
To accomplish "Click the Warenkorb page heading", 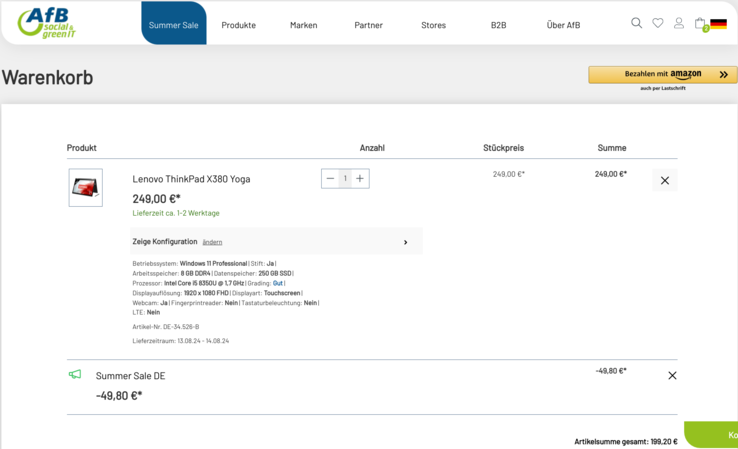I will 47,77.
